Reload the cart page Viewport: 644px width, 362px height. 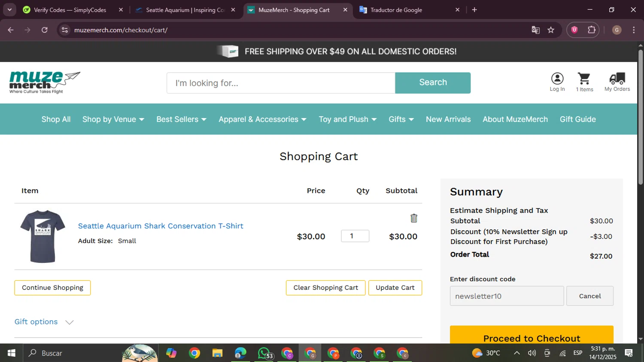tap(45, 30)
